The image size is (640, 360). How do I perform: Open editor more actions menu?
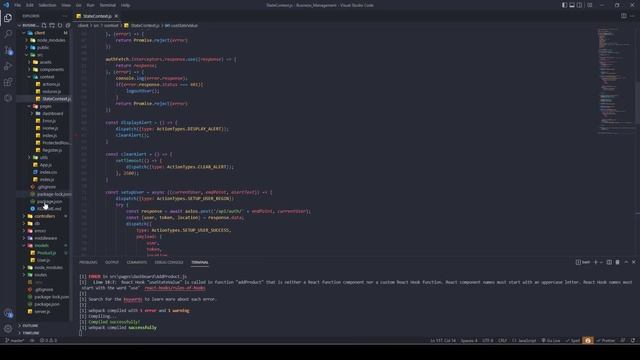point(633,16)
